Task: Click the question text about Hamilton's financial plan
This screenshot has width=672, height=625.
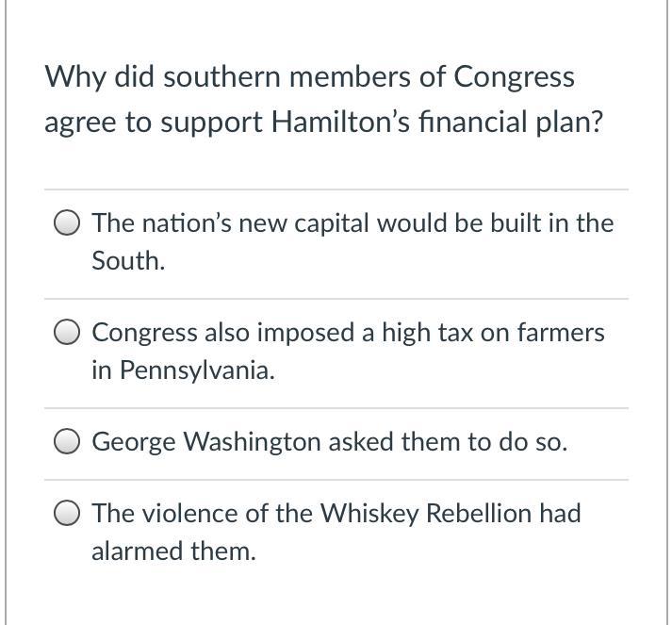Action: click(322, 99)
